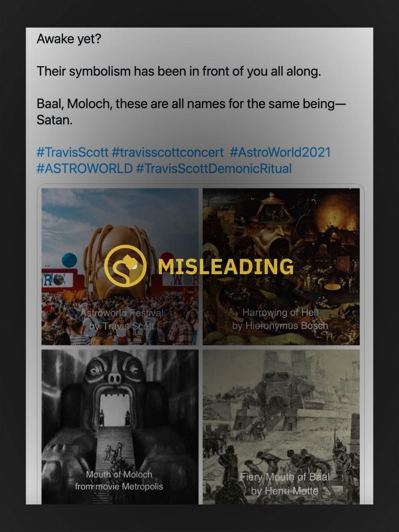399x532 pixels.
Task: Follow the #AstroWorld2021 hashtag
Action: coord(280,152)
